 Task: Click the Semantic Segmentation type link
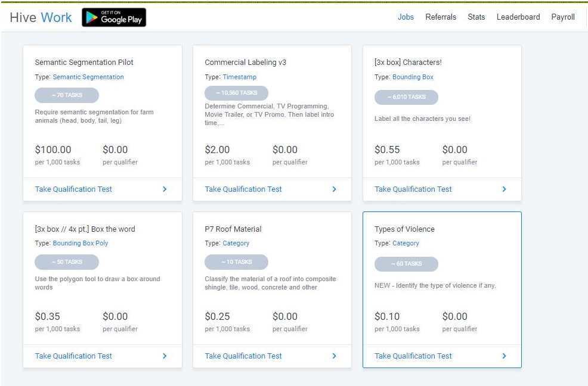pyautogui.click(x=88, y=77)
